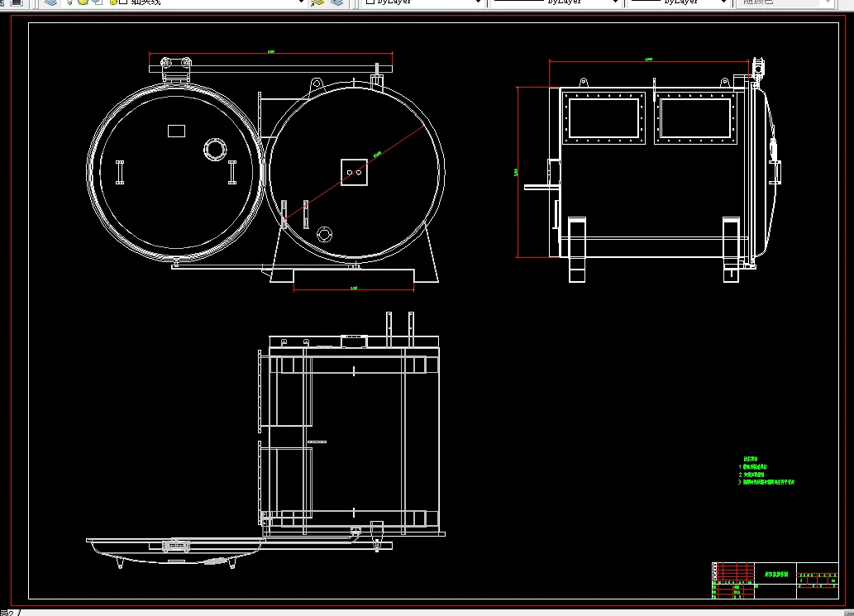This screenshot has width=854, height=616.
Task: Expand the linetype ByLayer dropdown arrow
Action: (x=615, y=2)
